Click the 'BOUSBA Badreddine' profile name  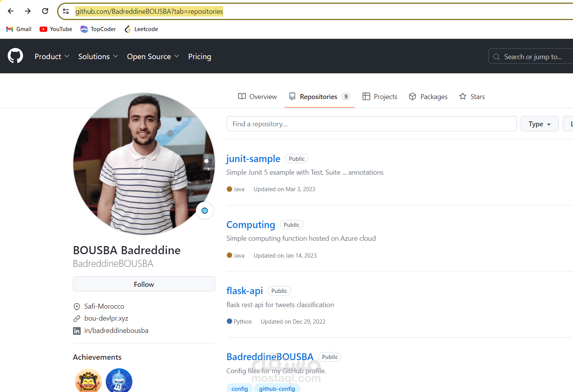click(127, 250)
